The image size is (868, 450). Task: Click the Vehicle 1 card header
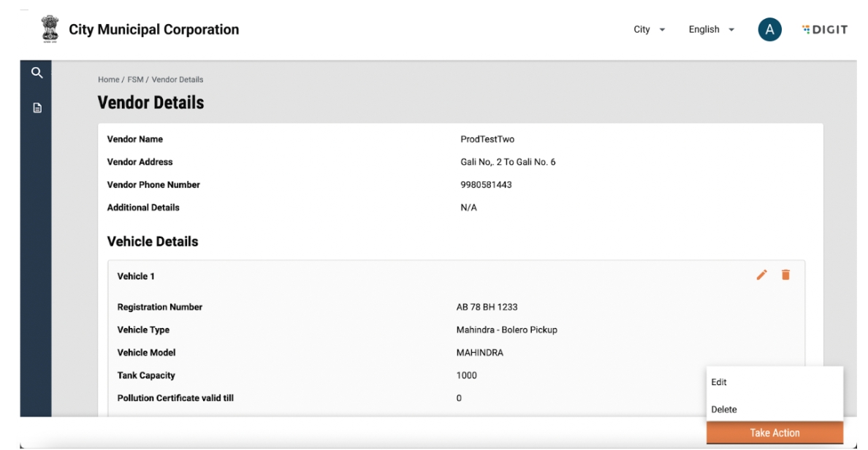136,276
